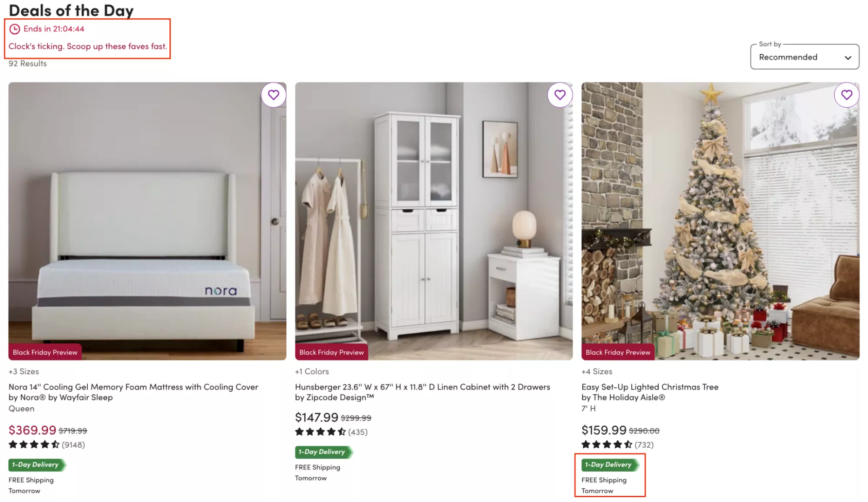Click 1-Day Delivery badge under linen cabinet
The width and height of the screenshot is (868, 502).
click(323, 452)
